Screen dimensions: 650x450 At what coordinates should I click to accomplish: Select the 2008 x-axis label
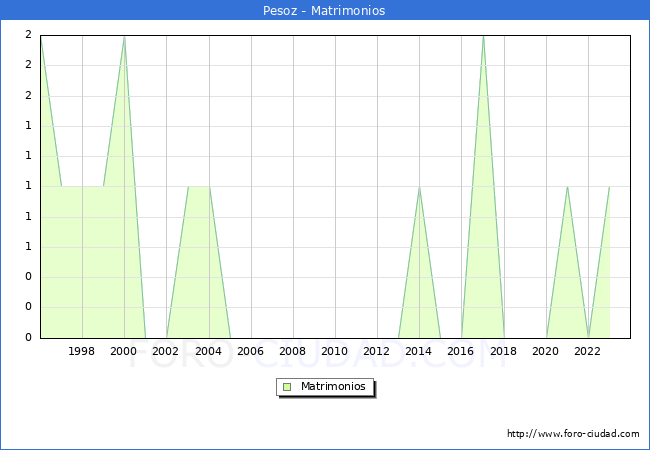coord(292,351)
